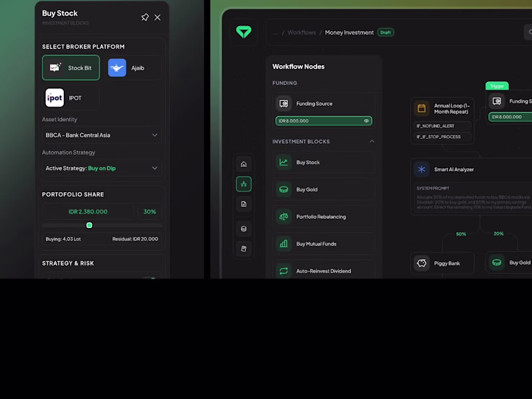Open workflow nodes sidebar icon
The image size is (532, 399).
coord(243,184)
